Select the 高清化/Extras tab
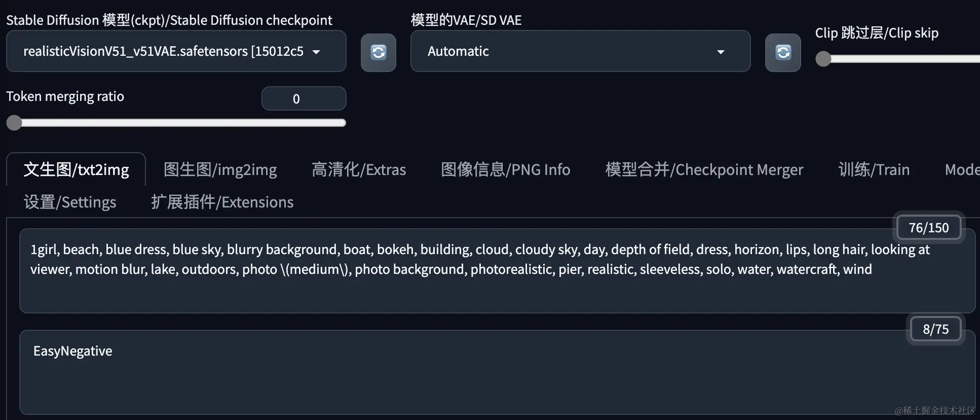980x420 pixels. point(359,169)
